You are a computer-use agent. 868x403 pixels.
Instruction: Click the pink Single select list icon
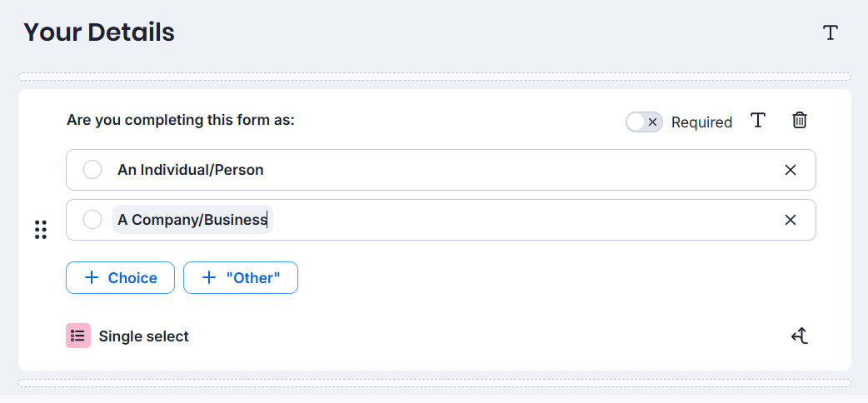click(x=78, y=336)
